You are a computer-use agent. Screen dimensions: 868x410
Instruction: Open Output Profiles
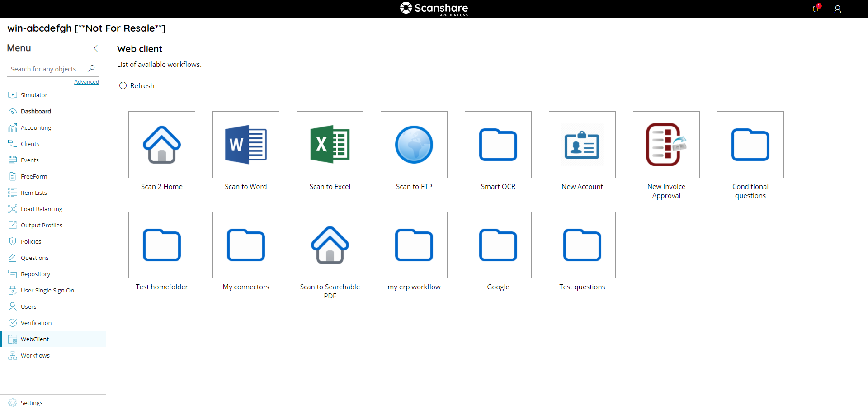(41, 225)
